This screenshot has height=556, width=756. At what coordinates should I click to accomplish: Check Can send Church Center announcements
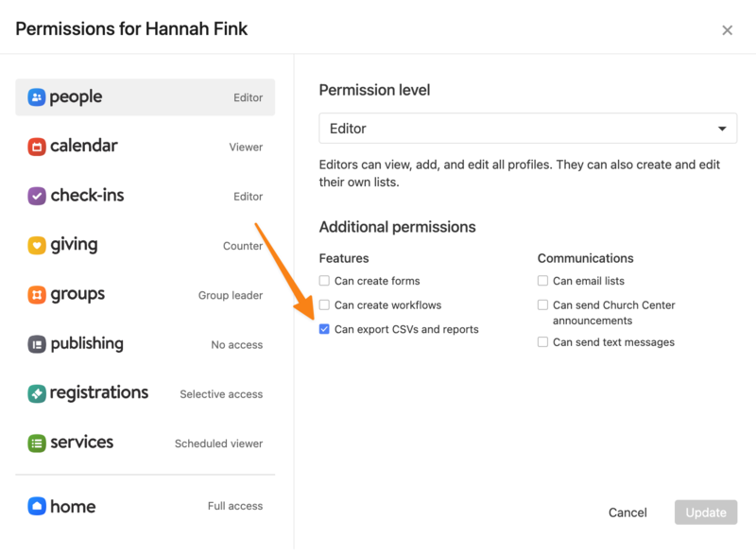point(543,305)
